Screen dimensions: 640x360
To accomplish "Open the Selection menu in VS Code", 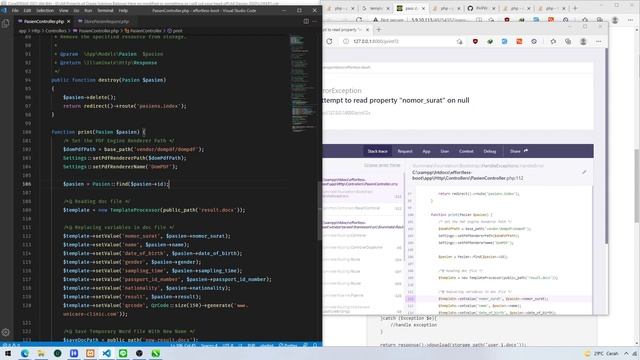I will [x=45, y=11].
